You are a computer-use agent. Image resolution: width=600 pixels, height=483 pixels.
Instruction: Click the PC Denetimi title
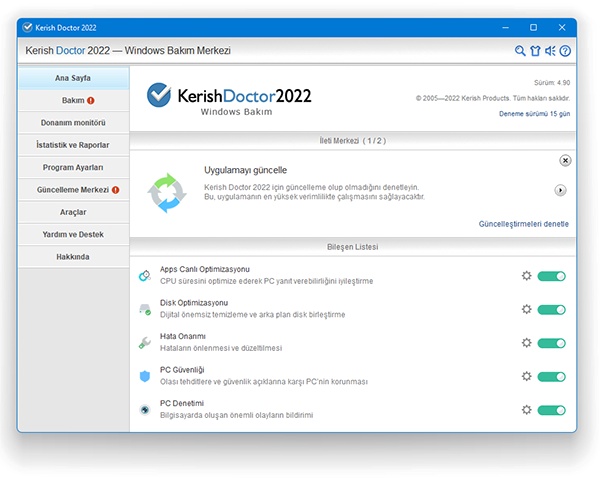click(x=182, y=403)
